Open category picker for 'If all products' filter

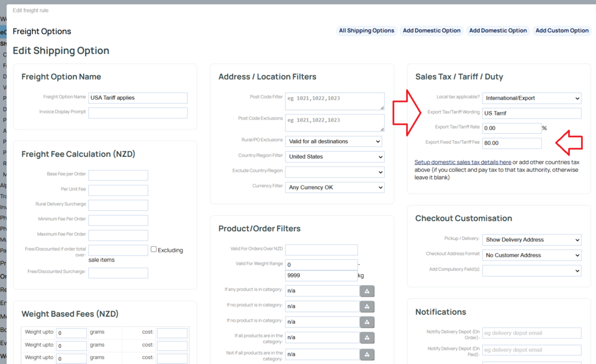[x=367, y=337]
